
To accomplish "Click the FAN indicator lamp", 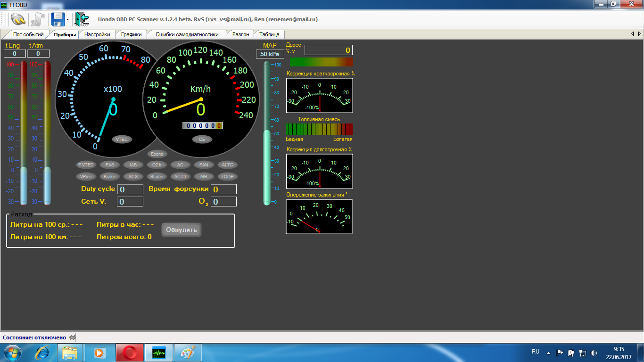I will pyautogui.click(x=204, y=165).
